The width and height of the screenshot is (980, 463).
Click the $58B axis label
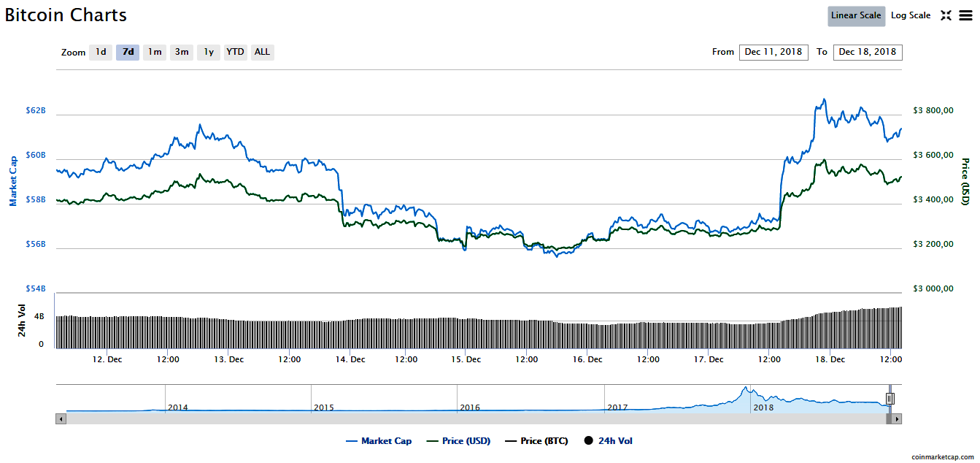36,200
